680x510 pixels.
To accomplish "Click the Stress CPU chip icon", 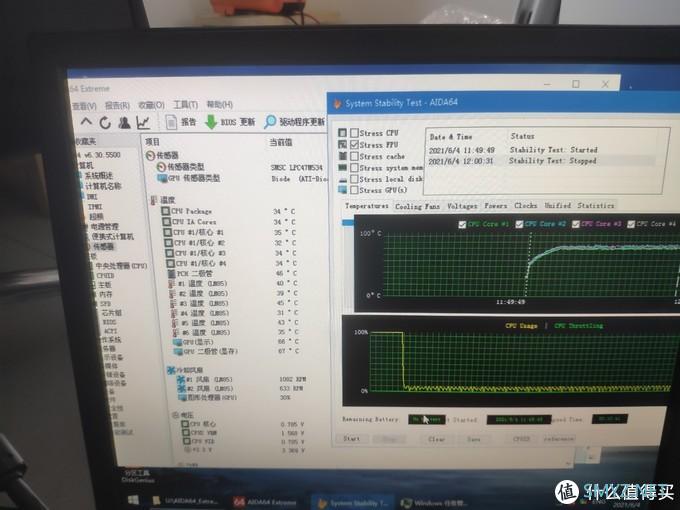I will (343, 133).
